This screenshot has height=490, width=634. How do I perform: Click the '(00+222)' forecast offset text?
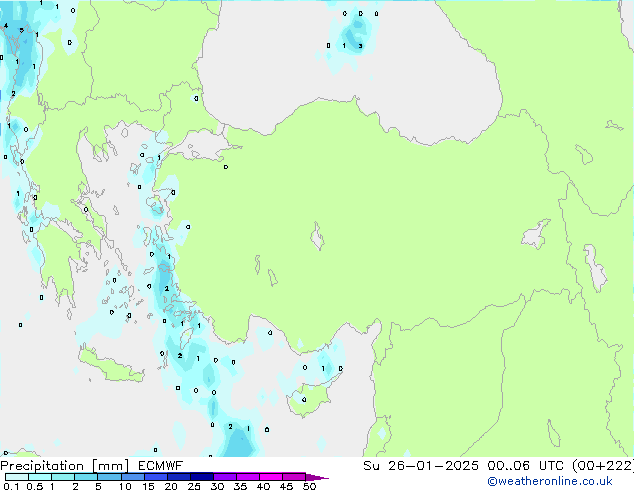[603, 466]
